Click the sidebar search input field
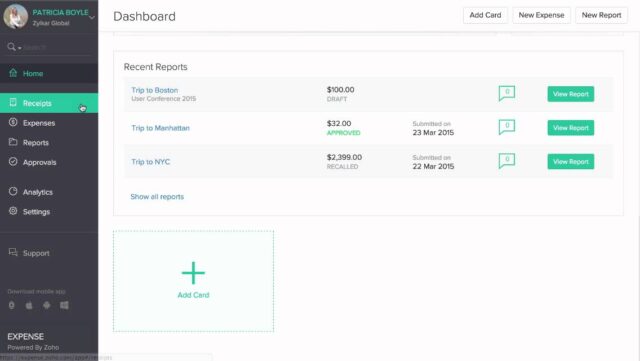The height and width of the screenshot is (361, 640). pyautogui.click(x=57, y=47)
